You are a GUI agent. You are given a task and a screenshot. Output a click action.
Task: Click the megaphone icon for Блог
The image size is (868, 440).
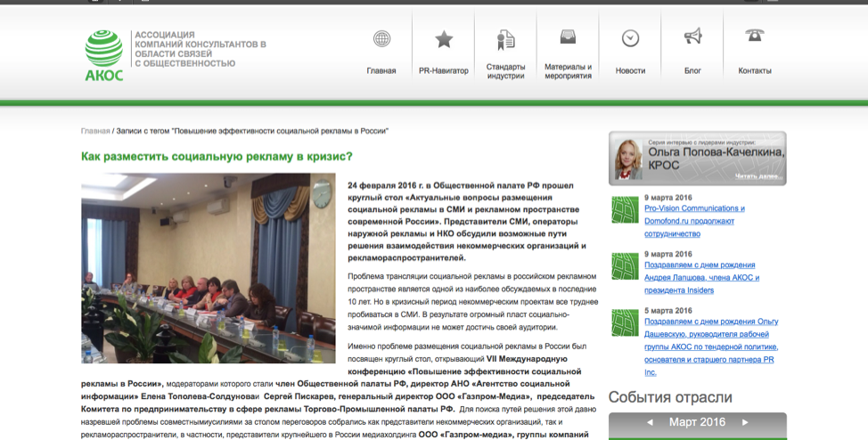click(x=692, y=37)
